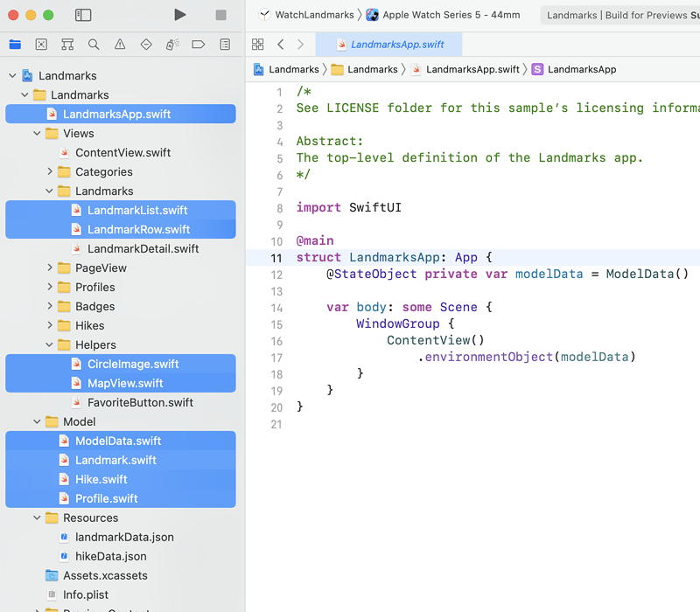Select Profile.swift file
700x612 pixels.
121,498
